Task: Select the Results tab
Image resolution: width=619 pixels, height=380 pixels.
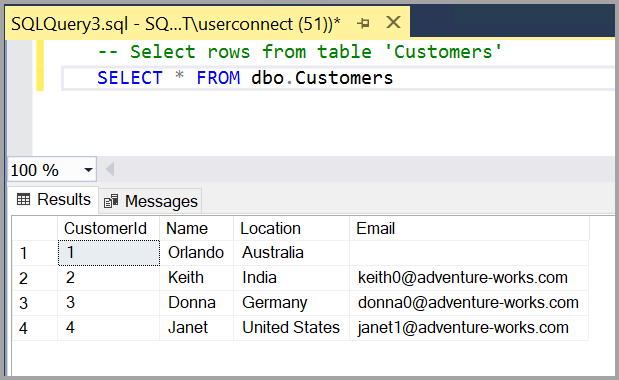Action: point(53,200)
